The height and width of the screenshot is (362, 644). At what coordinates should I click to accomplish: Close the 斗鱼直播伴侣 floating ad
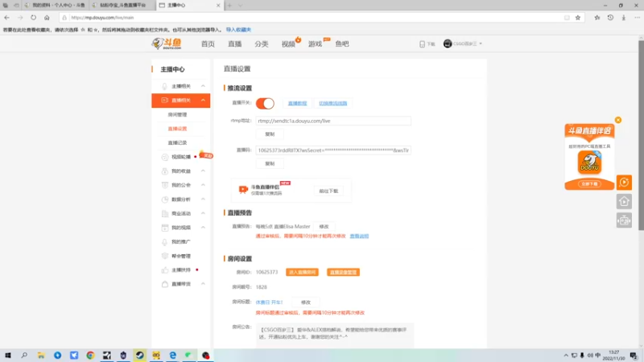click(x=618, y=120)
